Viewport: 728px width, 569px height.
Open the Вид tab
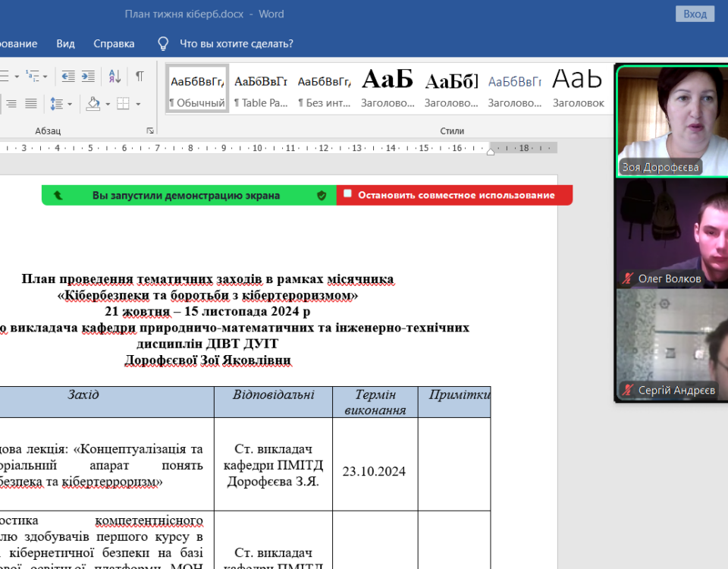pos(65,44)
